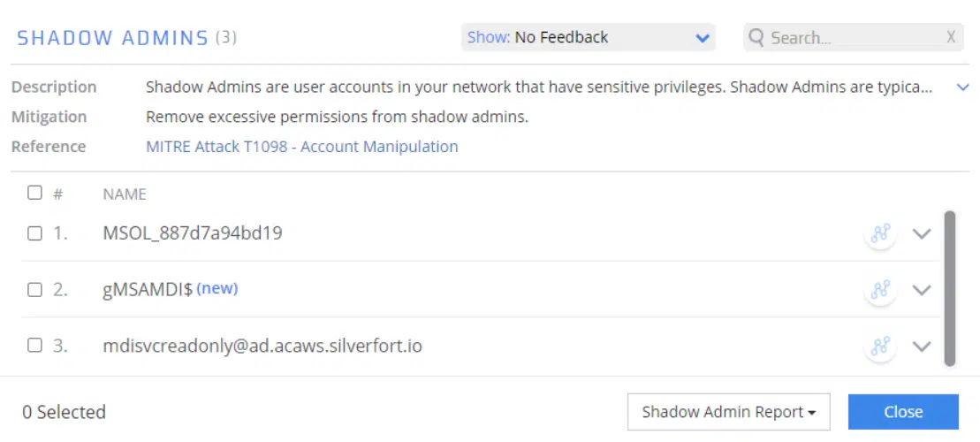980x442 pixels.
Task: Clear the search field with X icon
Action: pos(951,37)
